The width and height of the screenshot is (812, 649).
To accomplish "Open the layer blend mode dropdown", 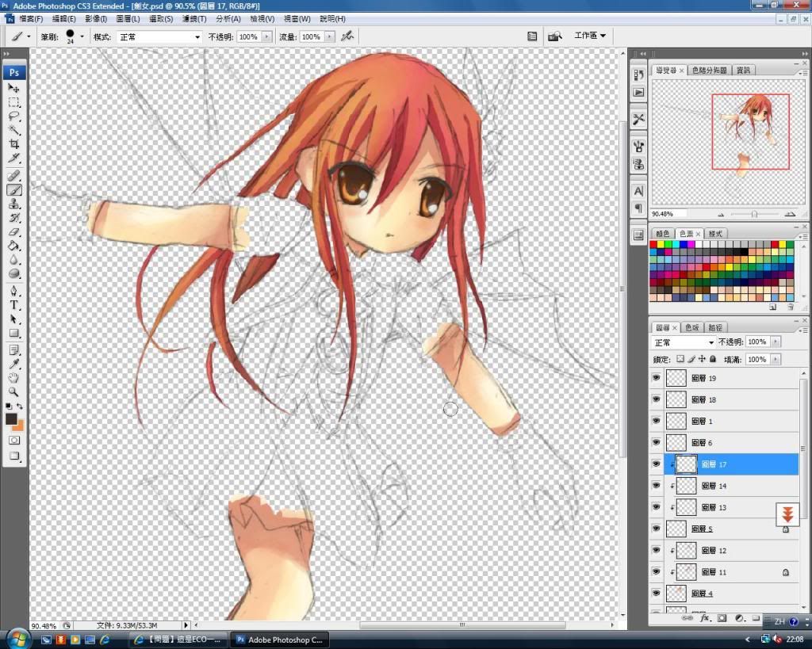I will pos(684,342).
